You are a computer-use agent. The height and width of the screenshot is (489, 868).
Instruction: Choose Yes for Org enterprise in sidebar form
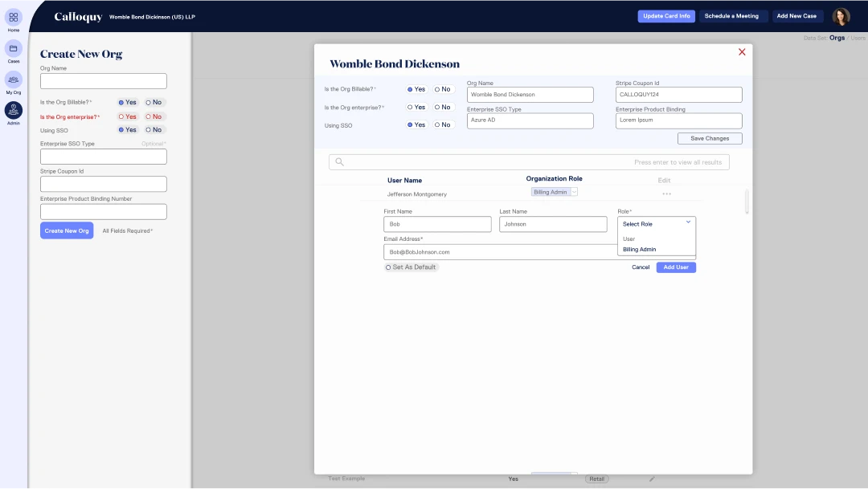[x=127, y=116]
